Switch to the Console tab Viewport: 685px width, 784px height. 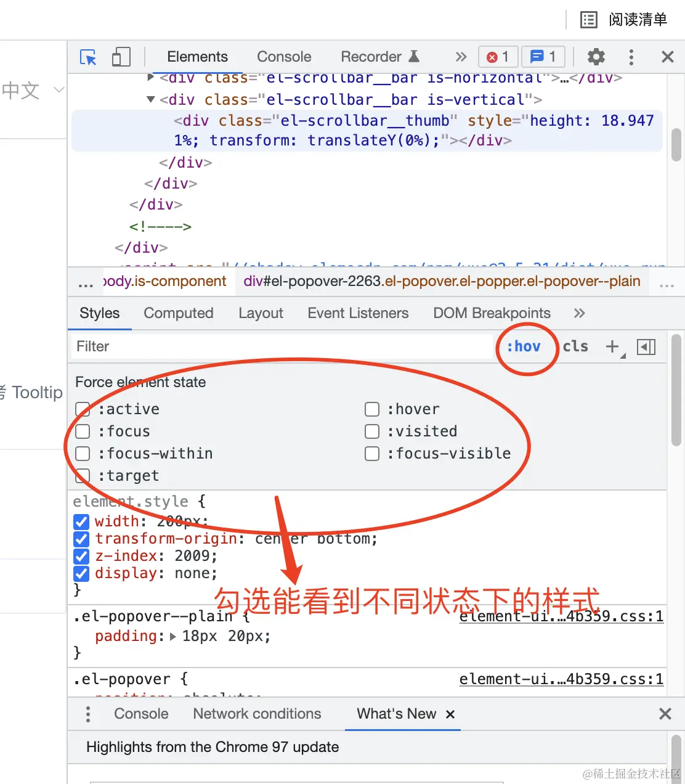tap(284, 57)
